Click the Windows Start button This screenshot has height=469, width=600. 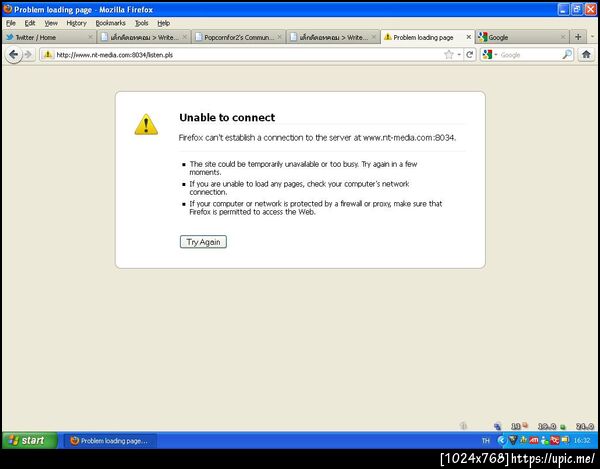tap(30, 440)
